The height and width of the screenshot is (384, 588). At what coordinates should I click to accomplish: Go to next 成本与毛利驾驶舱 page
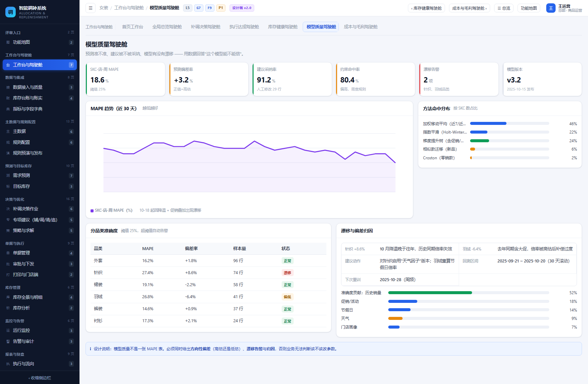pyautogui.click(x=469, y=8)
